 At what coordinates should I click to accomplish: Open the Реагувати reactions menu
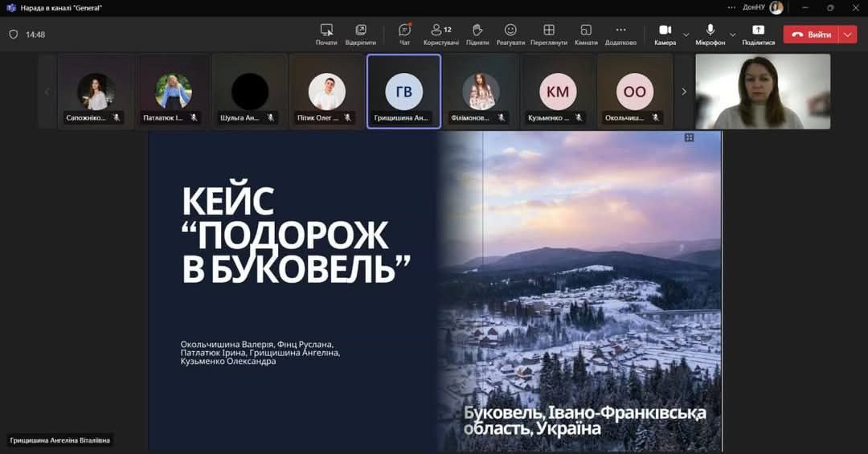point(510,35)
